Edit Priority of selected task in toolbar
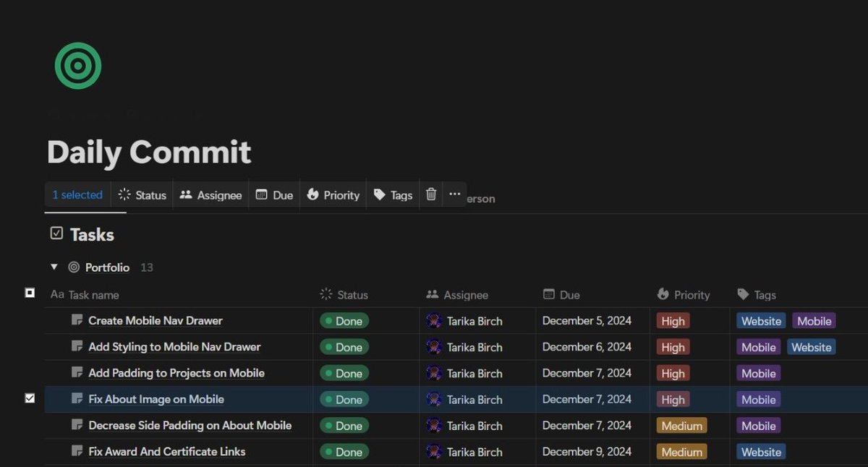 click(333, 194)
